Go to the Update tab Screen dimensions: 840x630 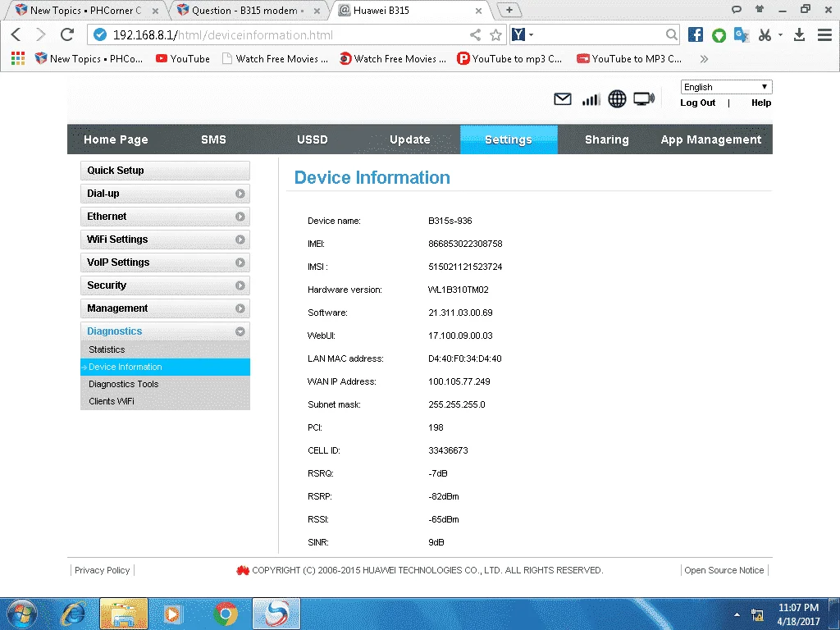coord(410,139)
